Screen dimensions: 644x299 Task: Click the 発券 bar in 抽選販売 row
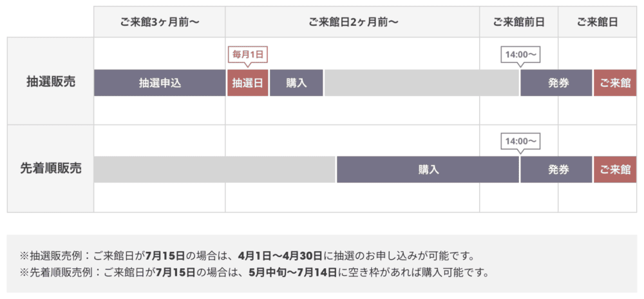tap(556, 83)
